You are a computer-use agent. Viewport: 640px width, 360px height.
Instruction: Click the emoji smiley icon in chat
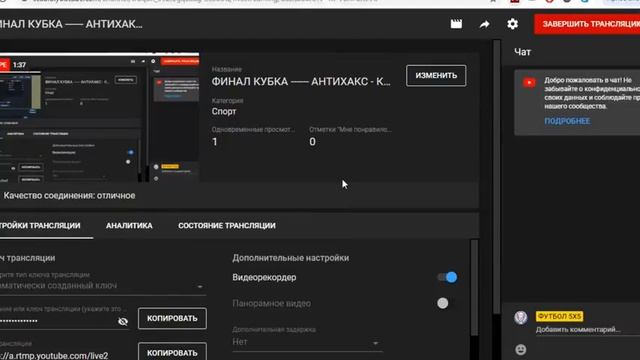point(520,349)
